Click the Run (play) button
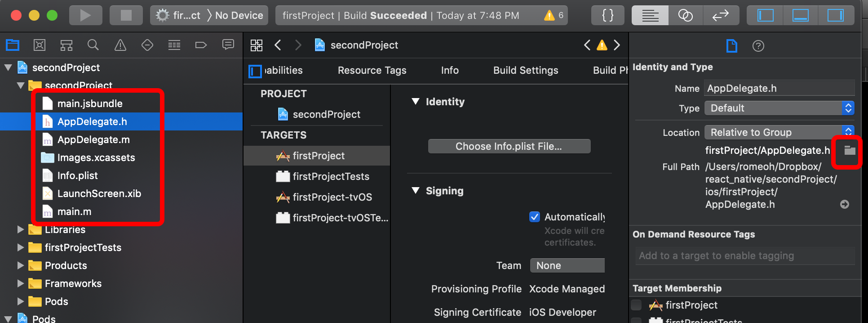This screenshot has height=323, width=868. point(85,16)
